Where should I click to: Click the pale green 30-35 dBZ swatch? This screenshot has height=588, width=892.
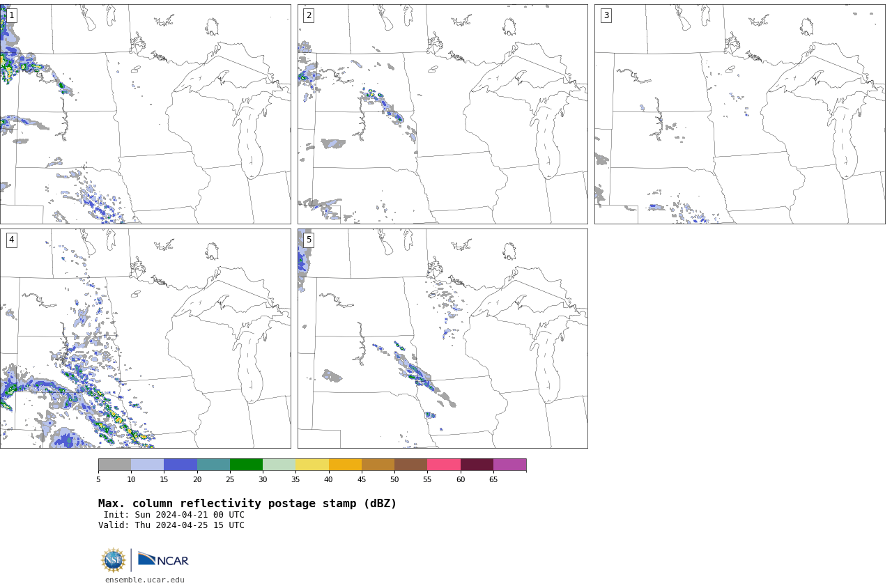point(279,465)
